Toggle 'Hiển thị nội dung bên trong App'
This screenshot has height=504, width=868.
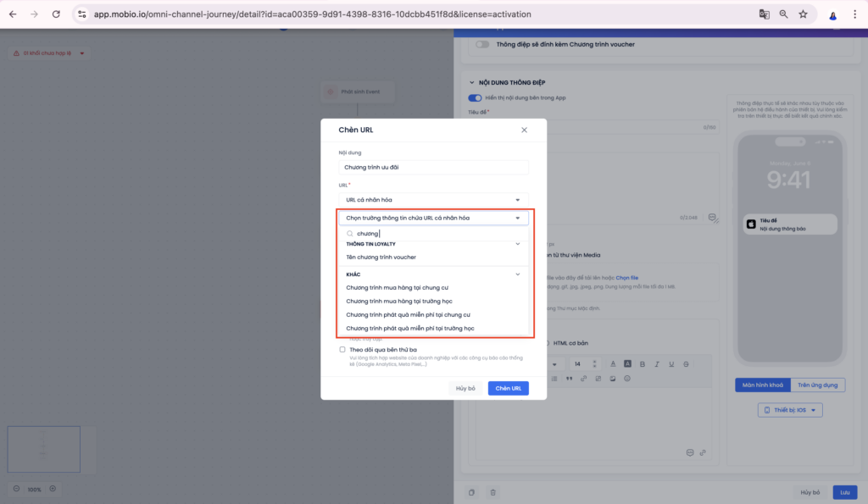475,98
